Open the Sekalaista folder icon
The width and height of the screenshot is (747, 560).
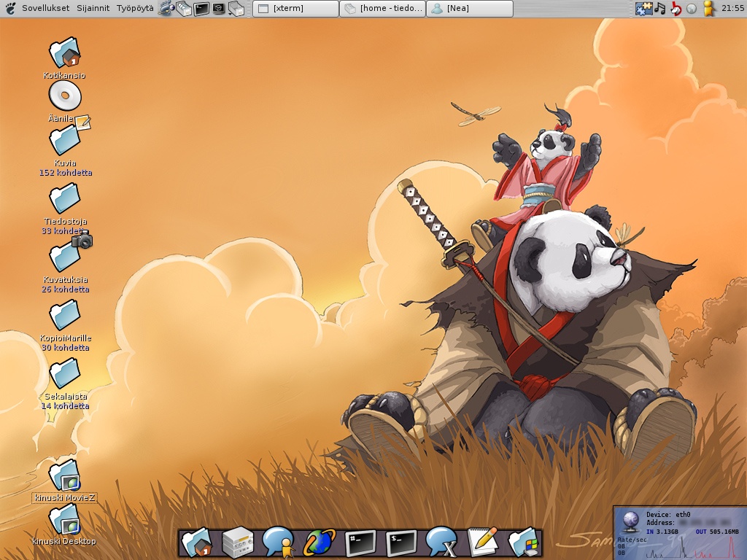[65, 373]
